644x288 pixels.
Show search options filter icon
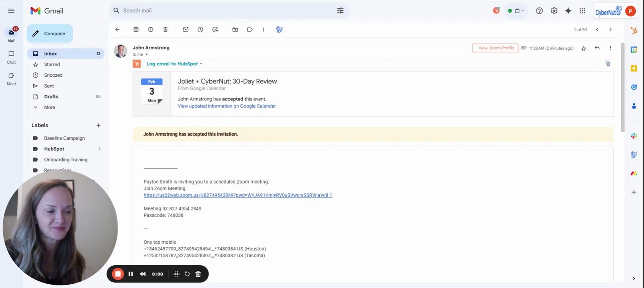click(340, 11)
